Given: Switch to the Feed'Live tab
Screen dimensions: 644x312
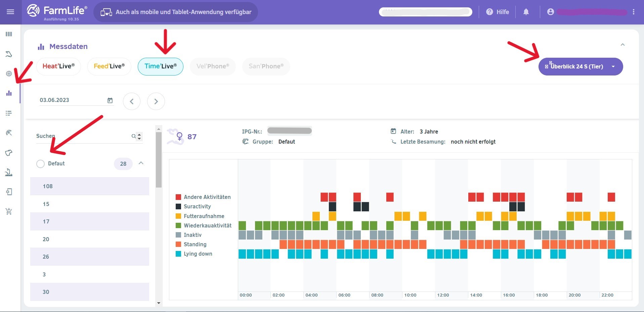Looking at the screenshot, I should pos(109,66).
